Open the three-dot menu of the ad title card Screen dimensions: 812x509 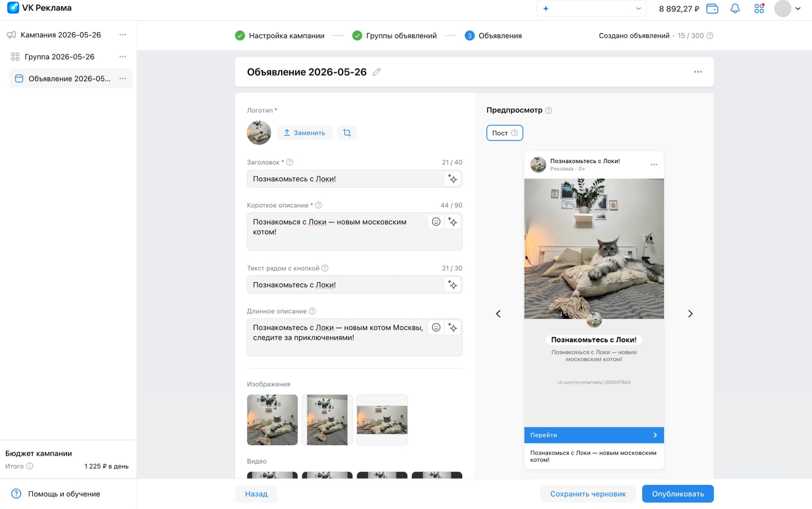click(698, 72)
